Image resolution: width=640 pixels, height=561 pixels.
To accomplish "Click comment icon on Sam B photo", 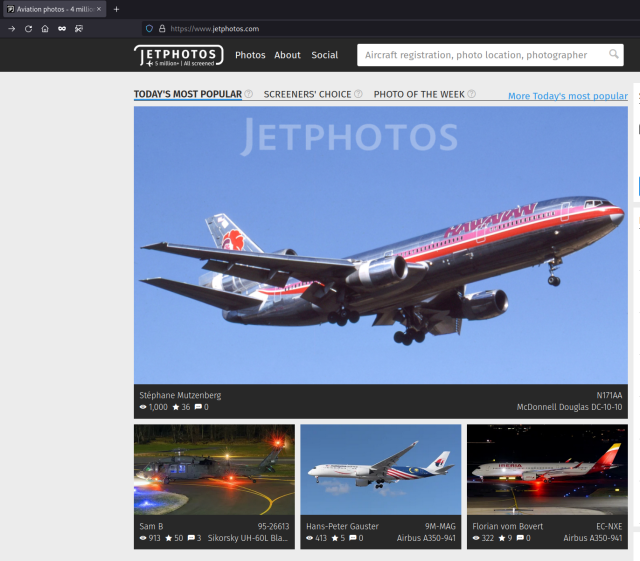I will click(191, 538).
